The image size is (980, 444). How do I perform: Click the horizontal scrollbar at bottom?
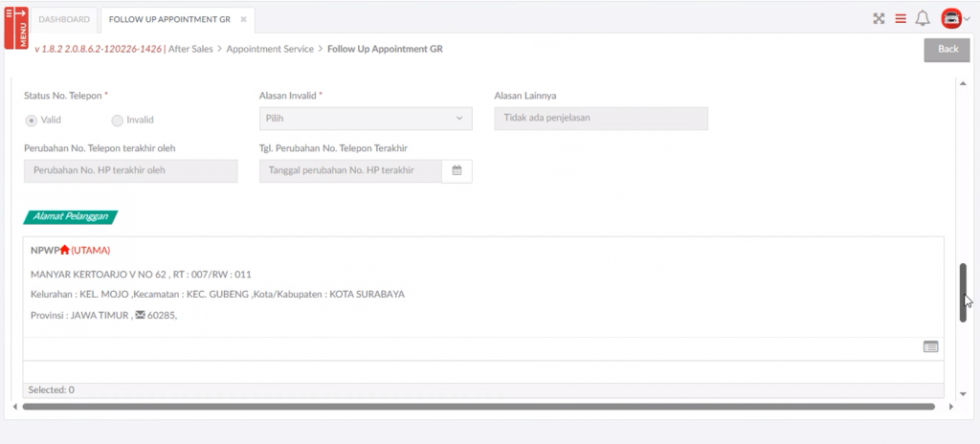click(x=479, y=407)
